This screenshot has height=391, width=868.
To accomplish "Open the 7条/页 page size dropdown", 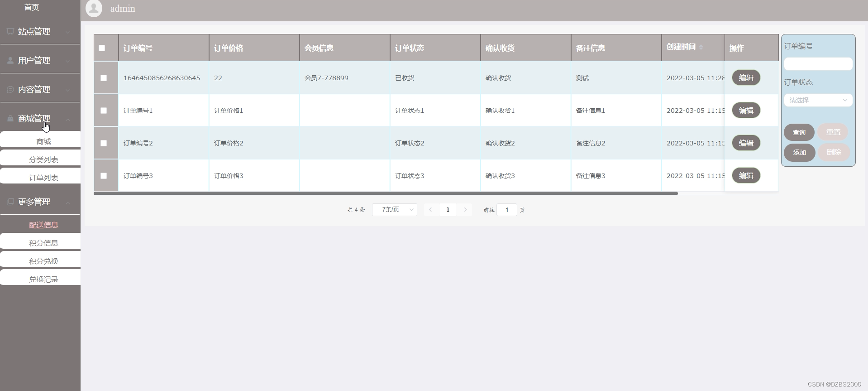I will (x=395, y=210).
